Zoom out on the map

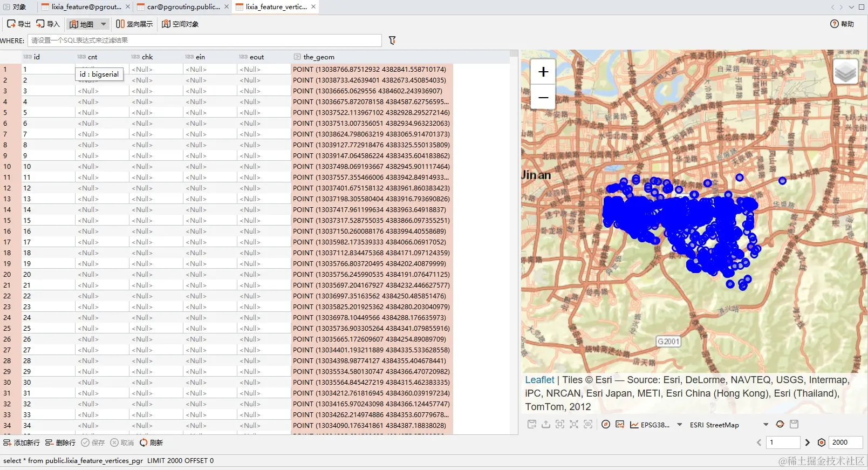[543, 97]
